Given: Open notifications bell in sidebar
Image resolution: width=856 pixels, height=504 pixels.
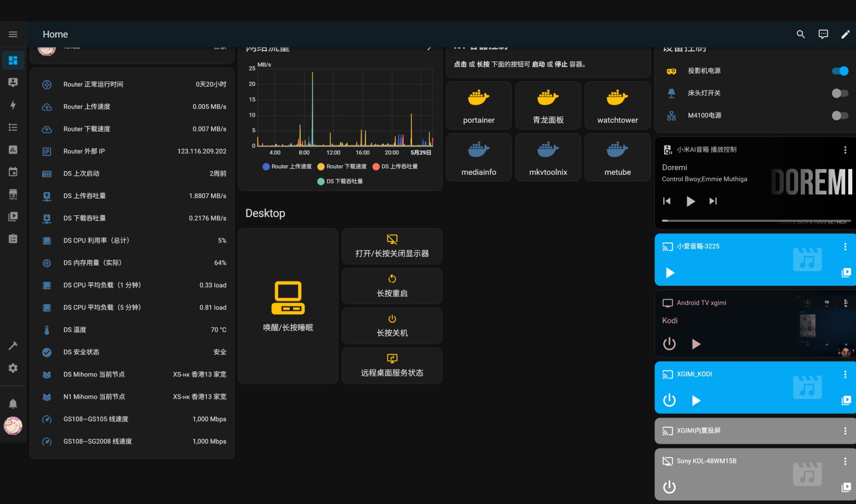Looking at the screenshot, I should 13,404.
